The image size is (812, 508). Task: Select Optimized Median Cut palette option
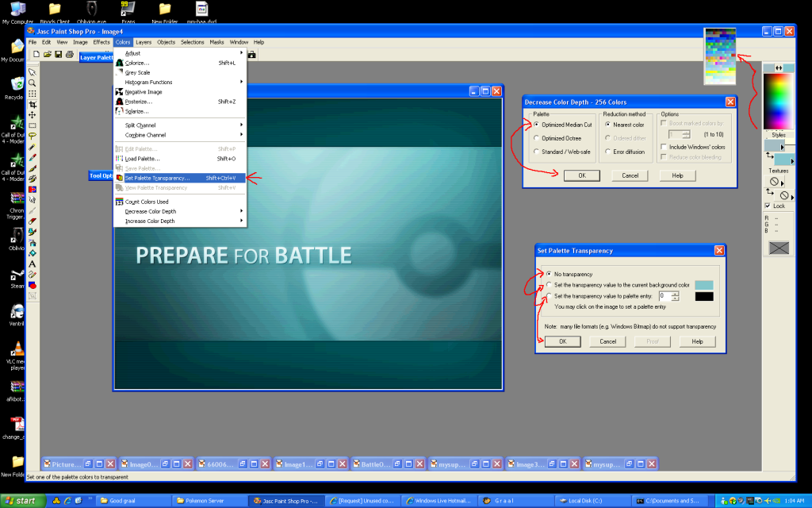pyautogui.click(x=562, y=125)
